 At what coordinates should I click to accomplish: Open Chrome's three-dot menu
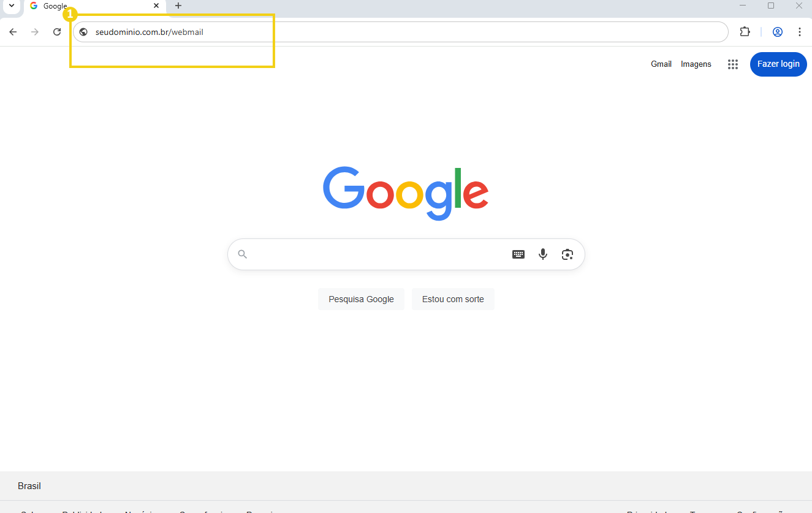800,32
